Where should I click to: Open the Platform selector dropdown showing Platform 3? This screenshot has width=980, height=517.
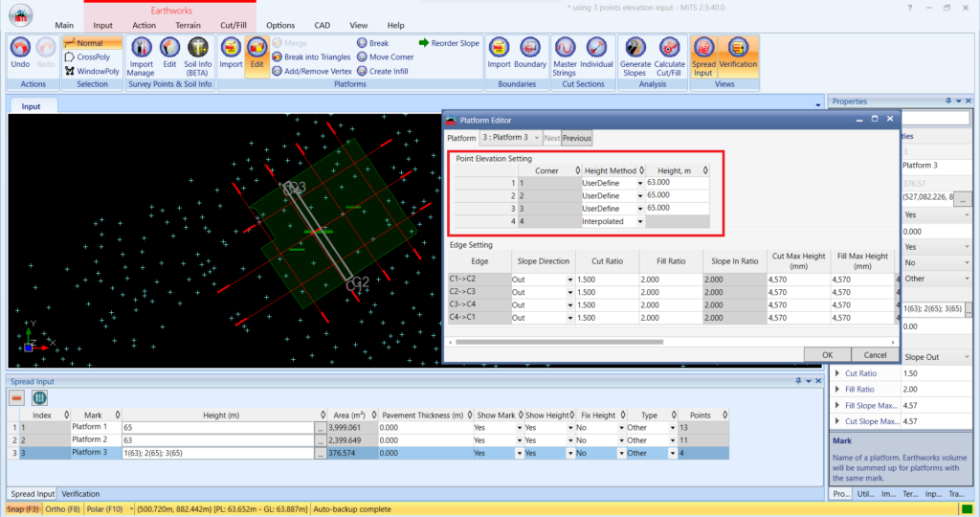coord(511,138)
